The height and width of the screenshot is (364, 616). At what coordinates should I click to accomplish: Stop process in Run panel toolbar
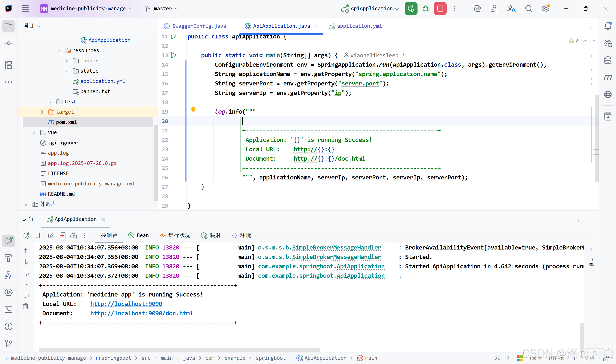pos(37,235)
